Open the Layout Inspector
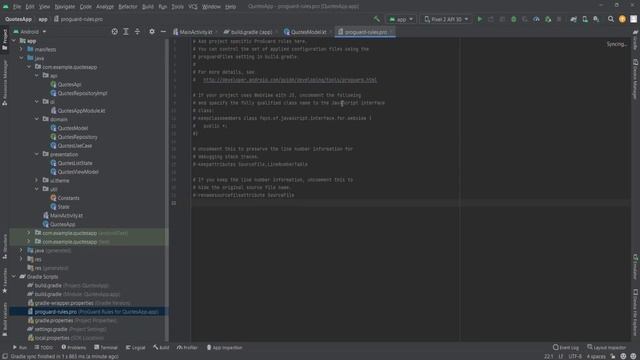Viewport: 640px width, 360px height. tap(607, 347)
